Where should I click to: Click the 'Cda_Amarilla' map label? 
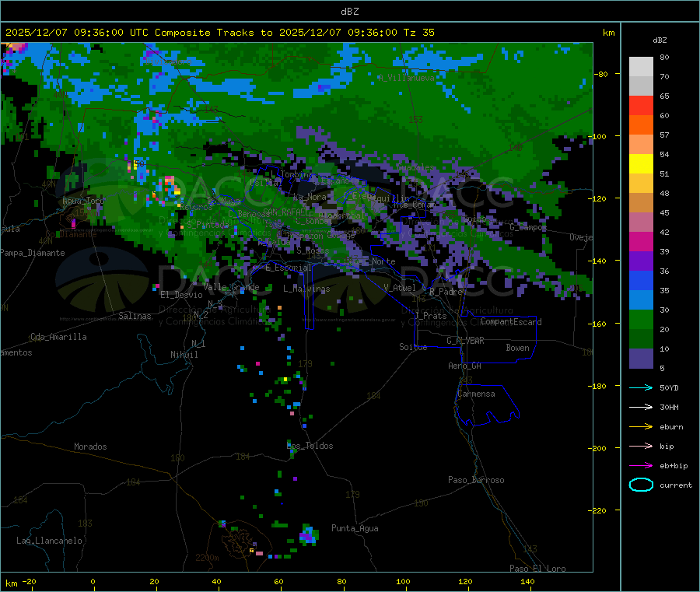[x=58, y=337]
